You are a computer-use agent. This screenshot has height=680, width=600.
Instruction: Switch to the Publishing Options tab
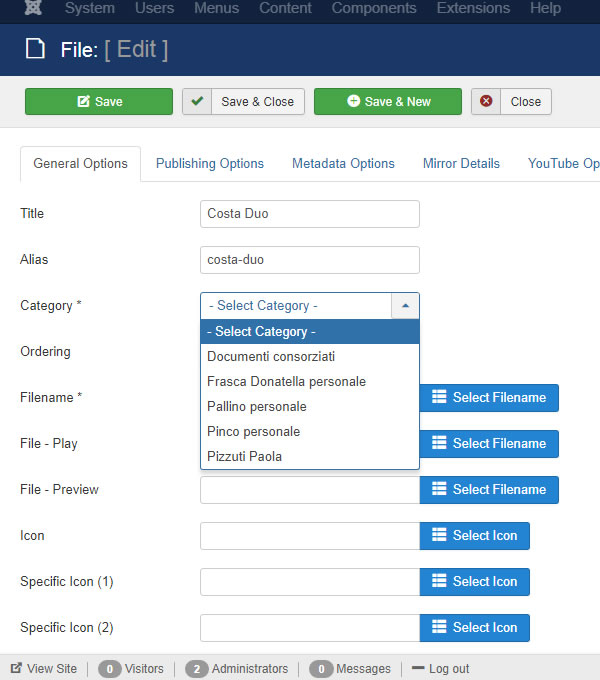pyautogui.click(x=210, y=163)
